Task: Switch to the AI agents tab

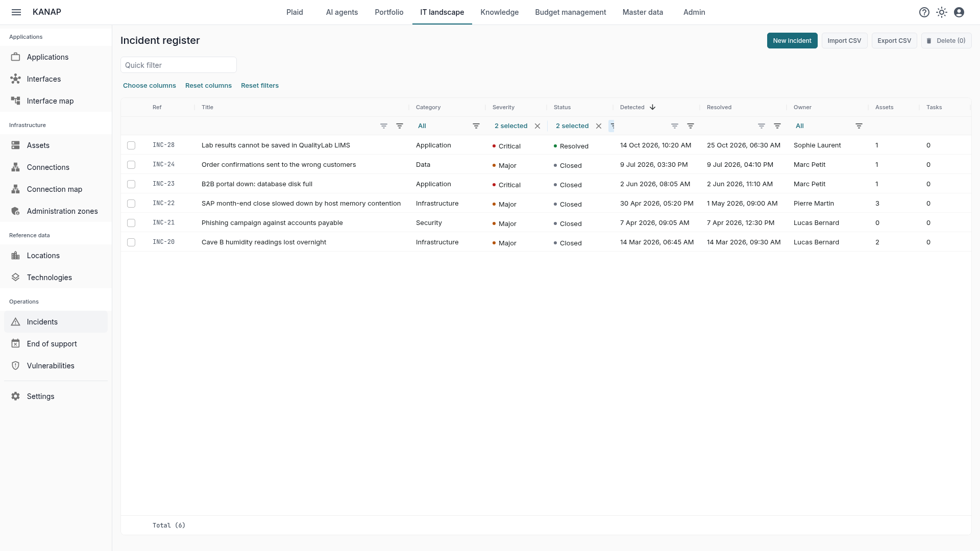Action: [342, 12]
